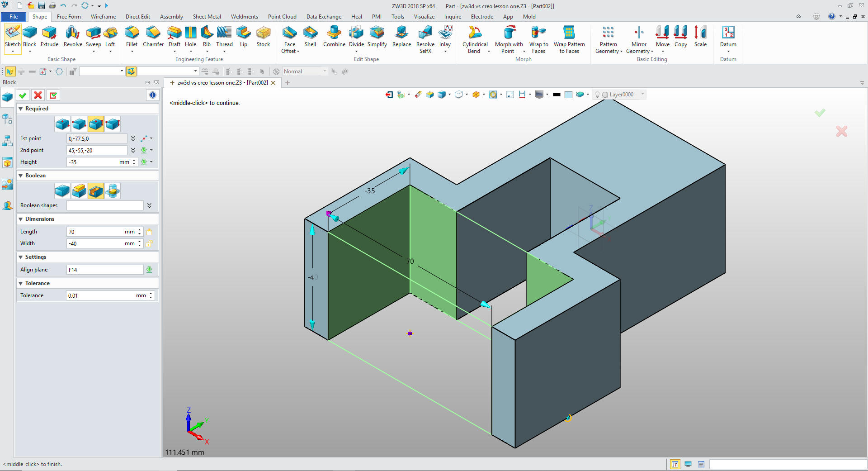
Task: Select the Base boolean option
Action: pyautogui.click(x=62, y=191)
